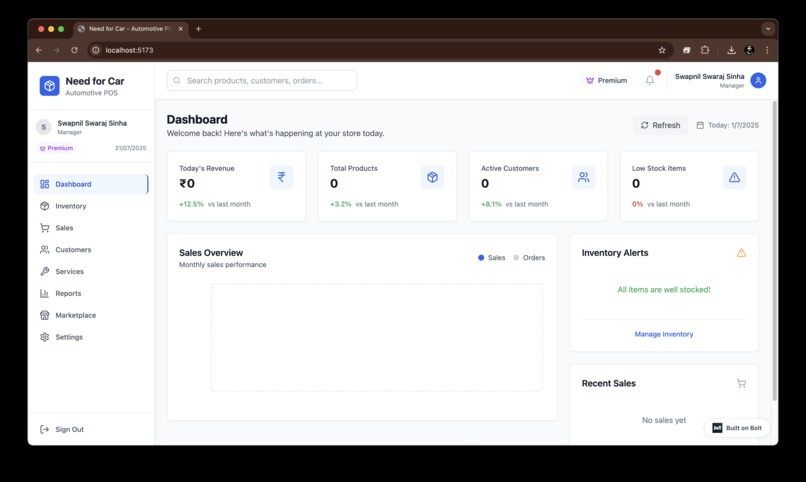Open the browser extensions puzzle icon
This screenshot has height=482, width=806.
[705, 50]
